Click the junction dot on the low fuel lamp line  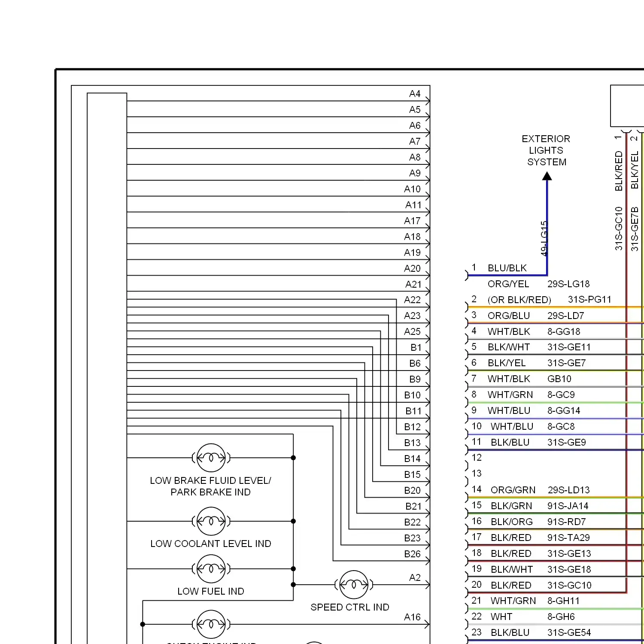point(293,569)
